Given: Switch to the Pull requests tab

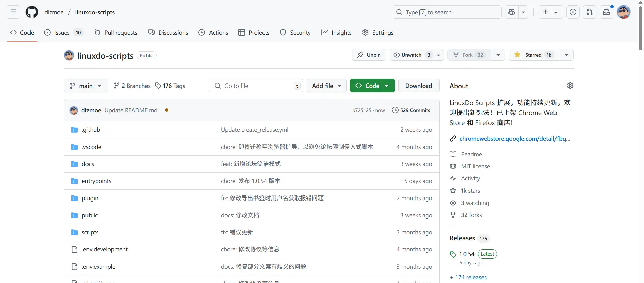Looking at the screenshot, I should click(x=116, y=33).
